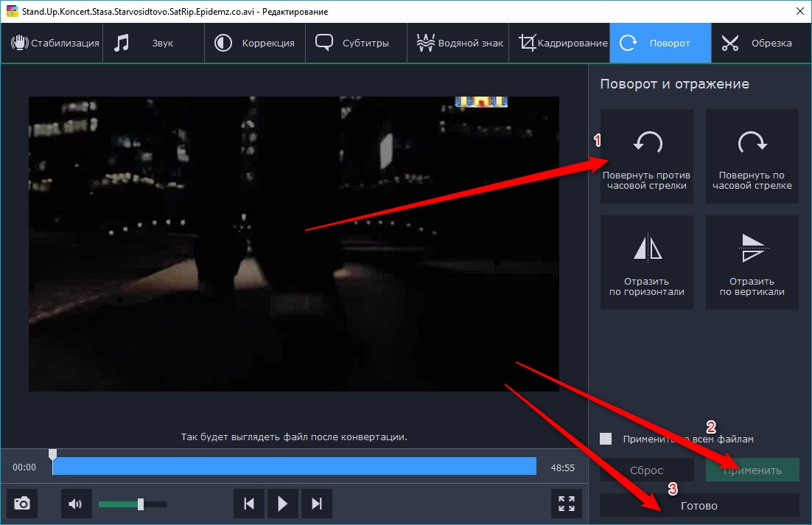Open the Водяной знак tab
Screen dimensions: 812x525
coord(458,43)
